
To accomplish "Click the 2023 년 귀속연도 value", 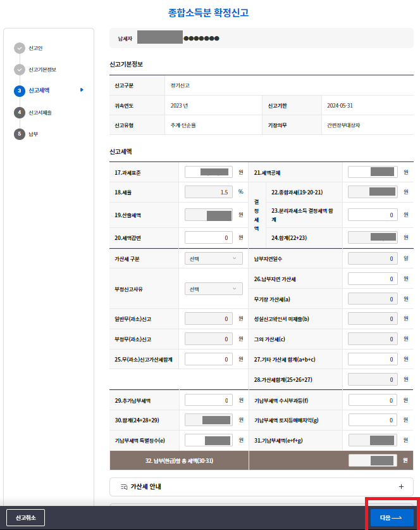I will click(x=179, y=106).
